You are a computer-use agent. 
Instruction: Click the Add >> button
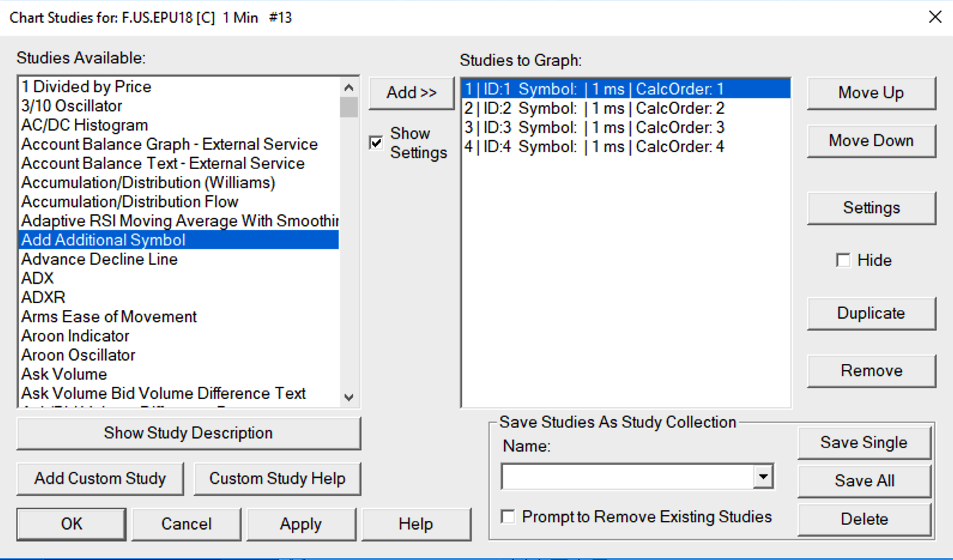tap(411, 93)
